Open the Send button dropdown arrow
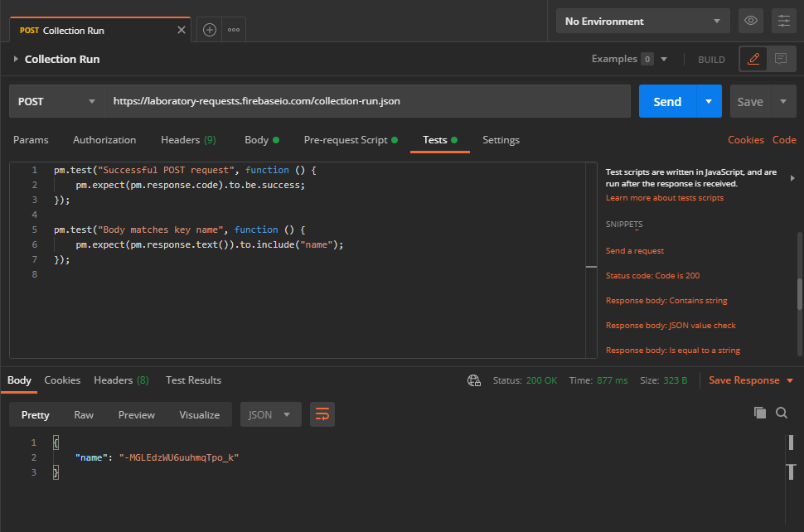The height and width of the screenshot is (532, 804). click(x=709, y=101)
